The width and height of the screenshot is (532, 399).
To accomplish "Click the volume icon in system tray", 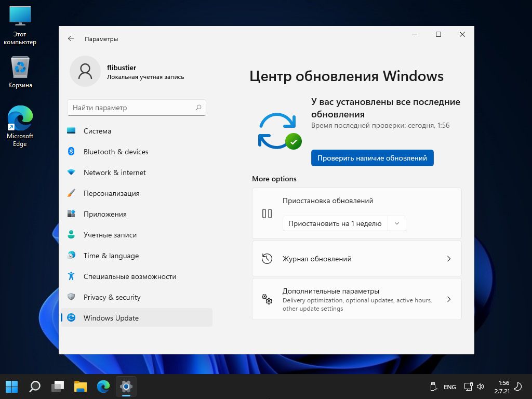I will coord(481,387).
